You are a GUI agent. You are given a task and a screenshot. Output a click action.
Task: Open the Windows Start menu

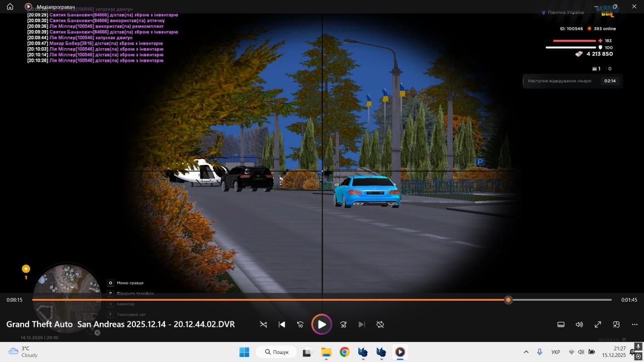point(244,352)
